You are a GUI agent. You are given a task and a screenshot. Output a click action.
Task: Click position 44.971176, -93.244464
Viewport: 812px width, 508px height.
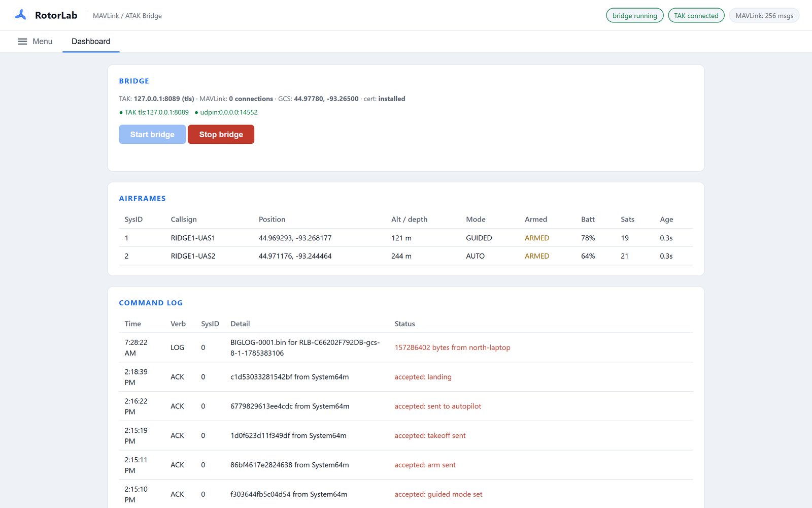[x=295, y=256]
